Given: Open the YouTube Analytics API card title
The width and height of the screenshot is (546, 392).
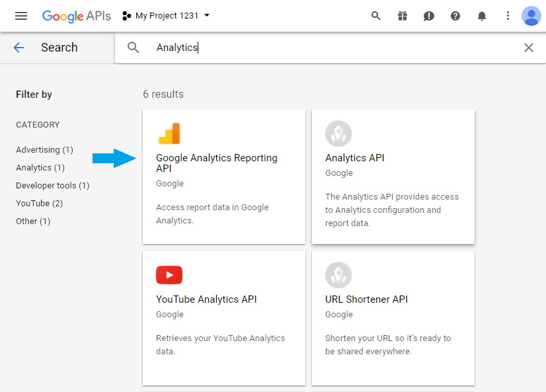Looking at the screenshot, I should tap(206, 299).
